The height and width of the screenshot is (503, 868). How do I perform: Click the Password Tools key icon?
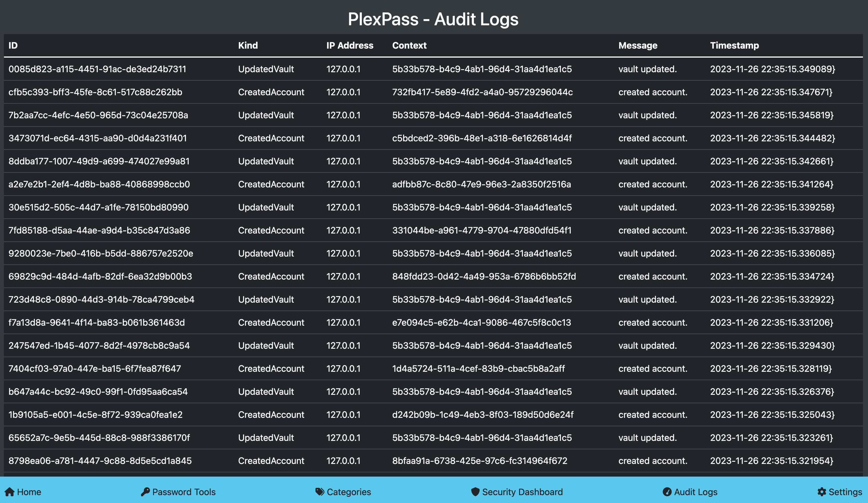[145, 492]
